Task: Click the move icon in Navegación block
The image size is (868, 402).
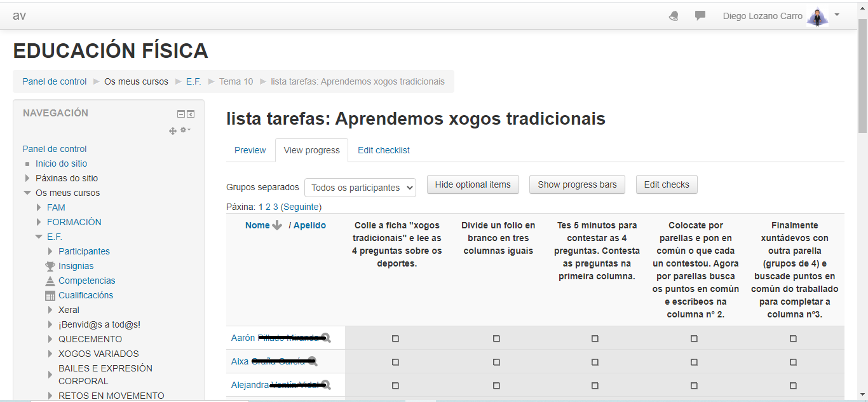Action: click(x=172, y=130)
